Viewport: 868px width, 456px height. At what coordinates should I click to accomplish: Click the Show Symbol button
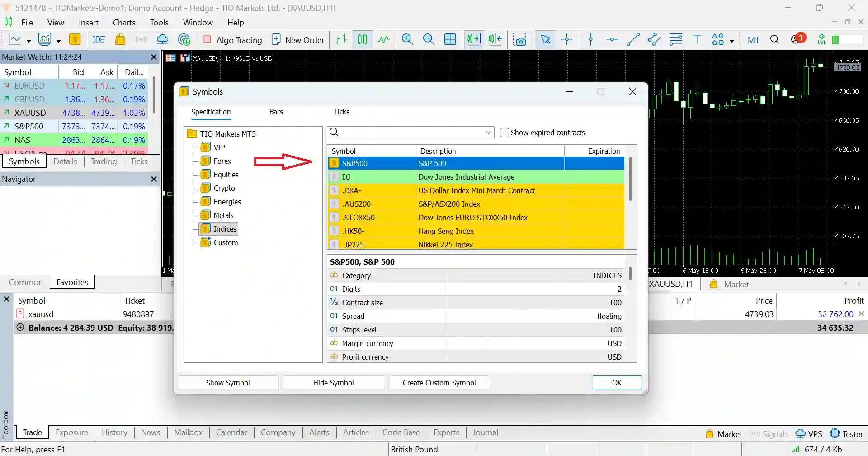228,383
